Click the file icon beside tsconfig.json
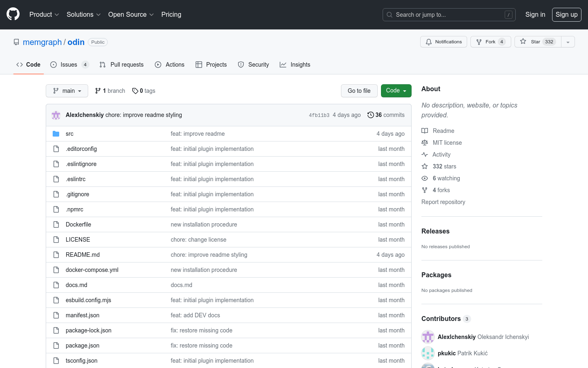Screen dimensions: 588x368 click(x=56, y=361)
